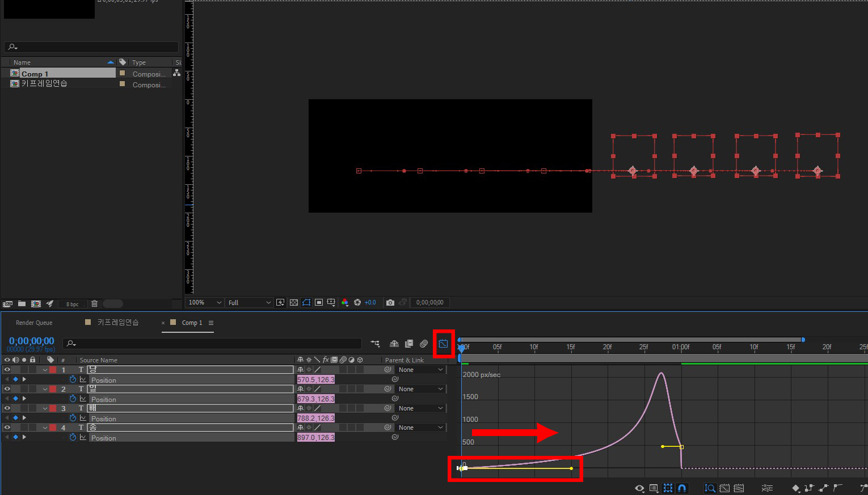The height and width of the screenshot is (495, 868).
Task: Open project settings rocket icon
Action: click(x=50, y=304)
